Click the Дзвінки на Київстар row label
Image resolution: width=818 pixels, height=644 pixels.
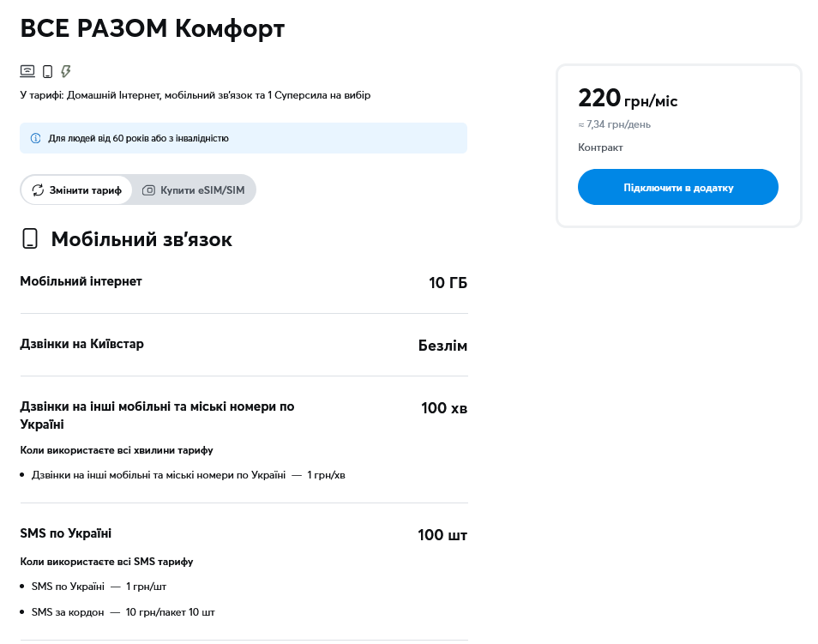pos(81,344)
